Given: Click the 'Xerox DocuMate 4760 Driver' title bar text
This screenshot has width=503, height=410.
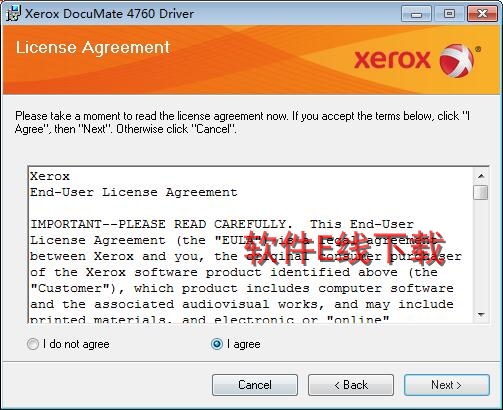Looking at the screenshot, I should (x=109, y=14).
